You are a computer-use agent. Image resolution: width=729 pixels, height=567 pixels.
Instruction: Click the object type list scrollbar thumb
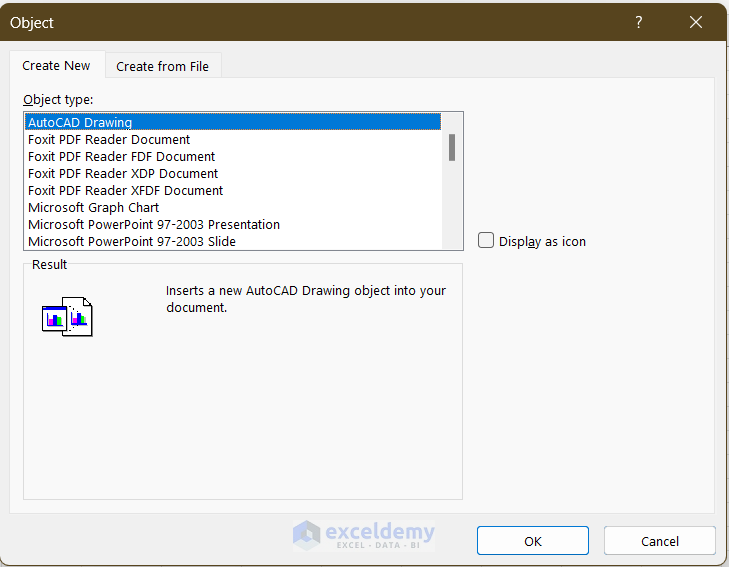451,147
